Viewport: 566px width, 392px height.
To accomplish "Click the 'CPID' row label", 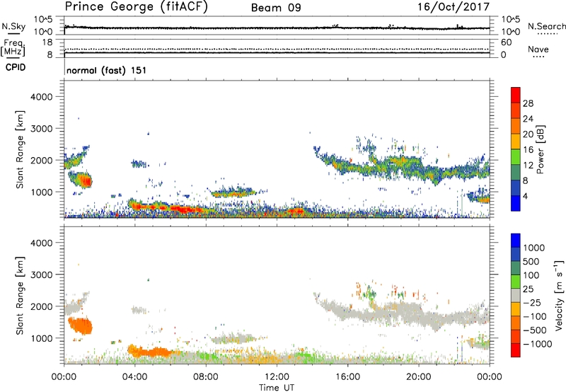I will (16, 67).
